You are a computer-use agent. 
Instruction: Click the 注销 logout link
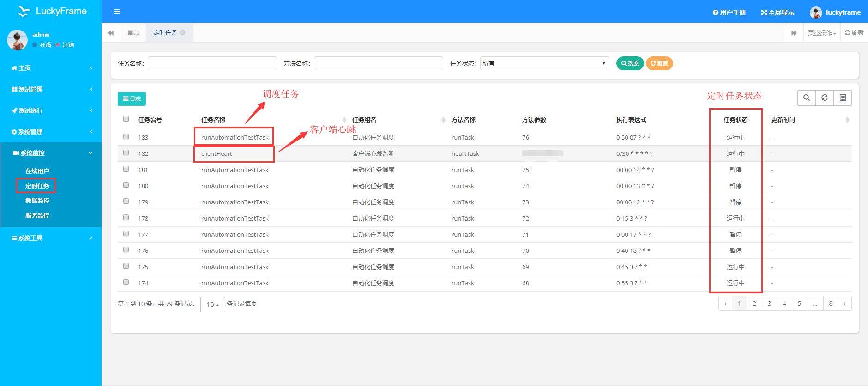65,45
